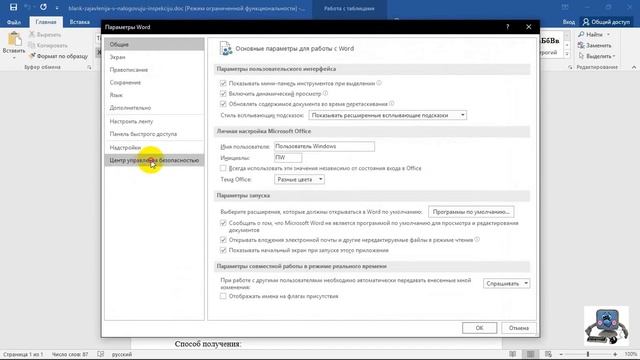Viewport: 640px width, 360px height.
Task: Toggle open email attachments in reading mode
Action: click(223, 240)
